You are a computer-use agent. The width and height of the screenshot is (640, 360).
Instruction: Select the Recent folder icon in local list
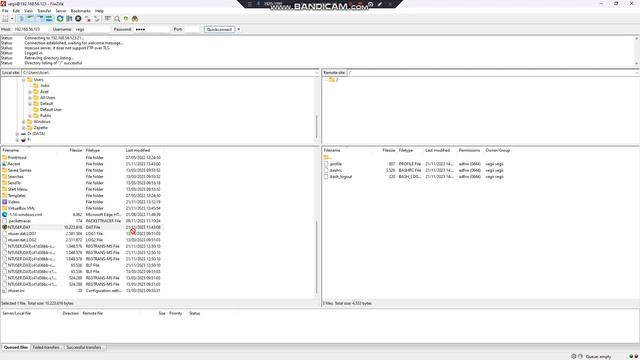[x=4, y=164]
